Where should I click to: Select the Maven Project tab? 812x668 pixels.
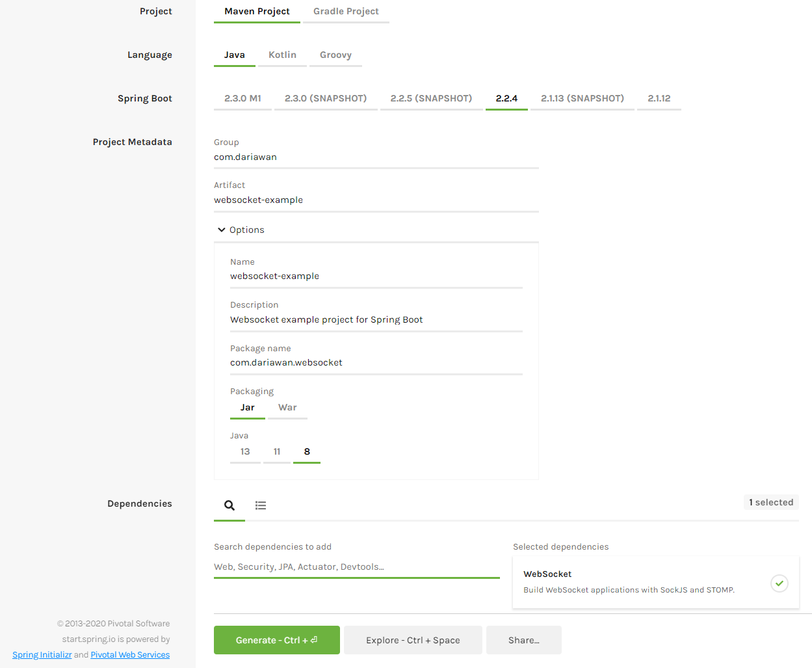[x=257, y=11]
